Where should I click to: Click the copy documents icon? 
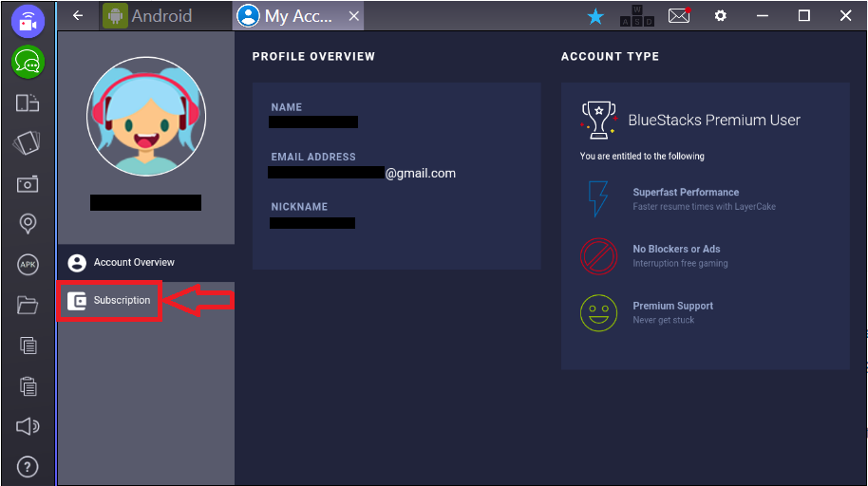[28, 346]
